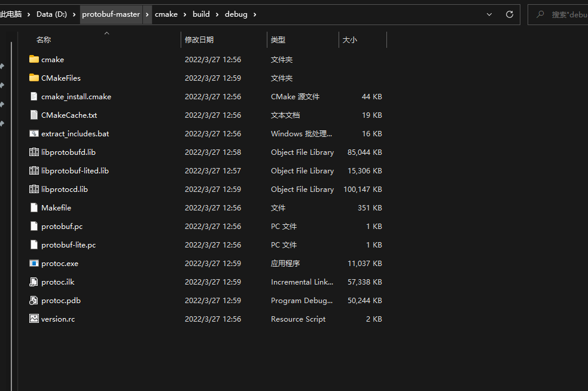The image size is (588, 391).
Task: Select the protoc.exe file name
Action: (60, 264)
